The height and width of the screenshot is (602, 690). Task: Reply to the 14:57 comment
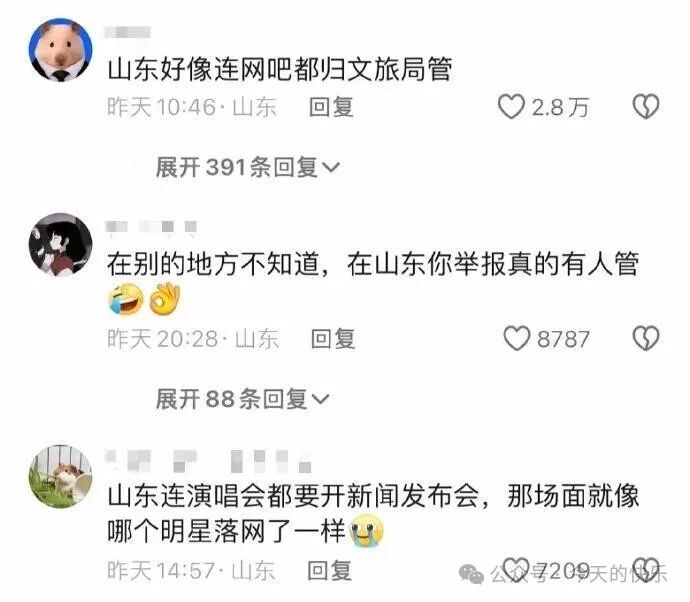[x=329, y=570]
